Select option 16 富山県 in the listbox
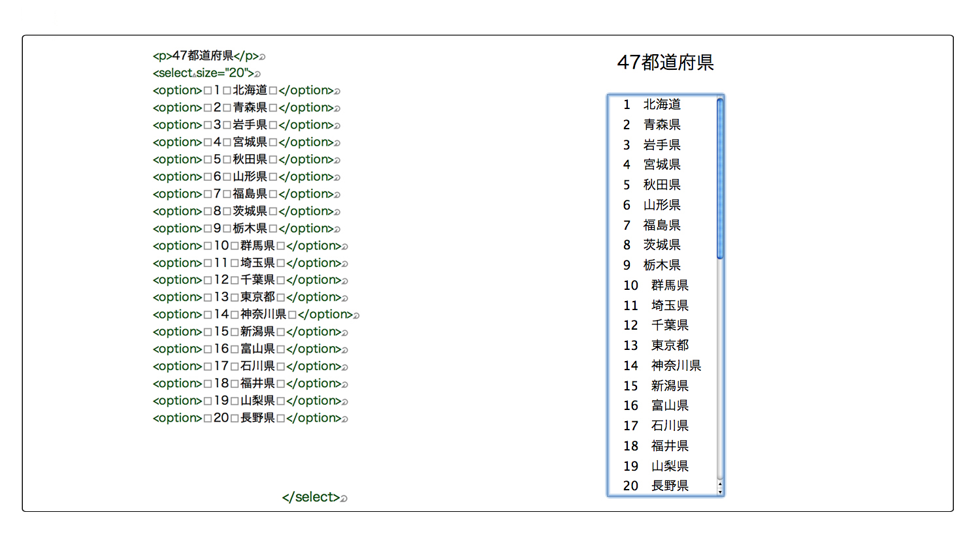This screenshot has height=553, width=980. (662, 405)
